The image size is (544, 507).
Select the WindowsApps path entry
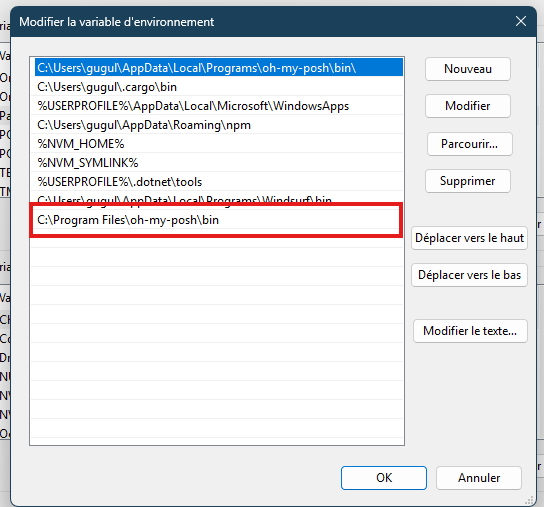coord(217,105)
